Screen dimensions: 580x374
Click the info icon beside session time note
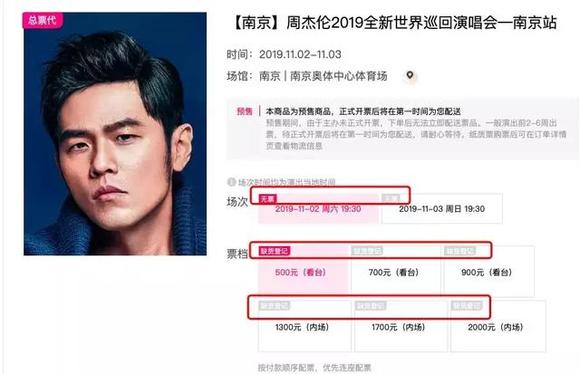[231, 182]
